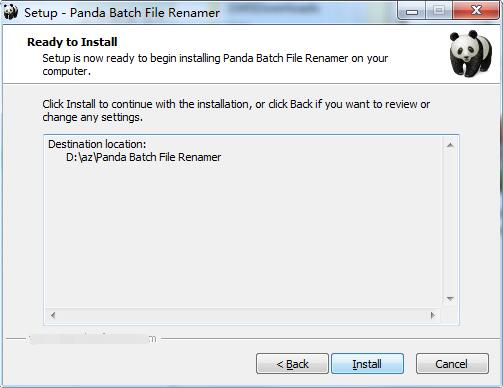Screen dimensions: 503x388
Task: Click the 'Setup is now ready' description text
Action: (x=215, y=65)
